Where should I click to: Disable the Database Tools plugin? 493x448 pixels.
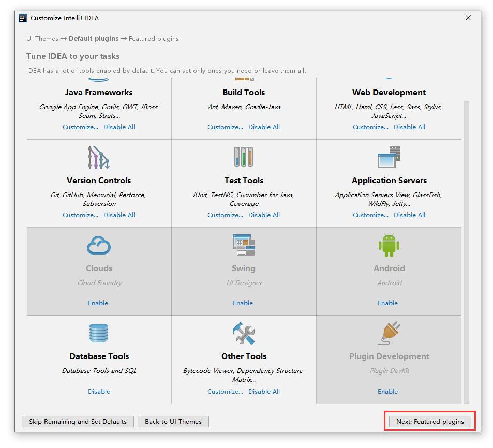click(x=99, y=392)
